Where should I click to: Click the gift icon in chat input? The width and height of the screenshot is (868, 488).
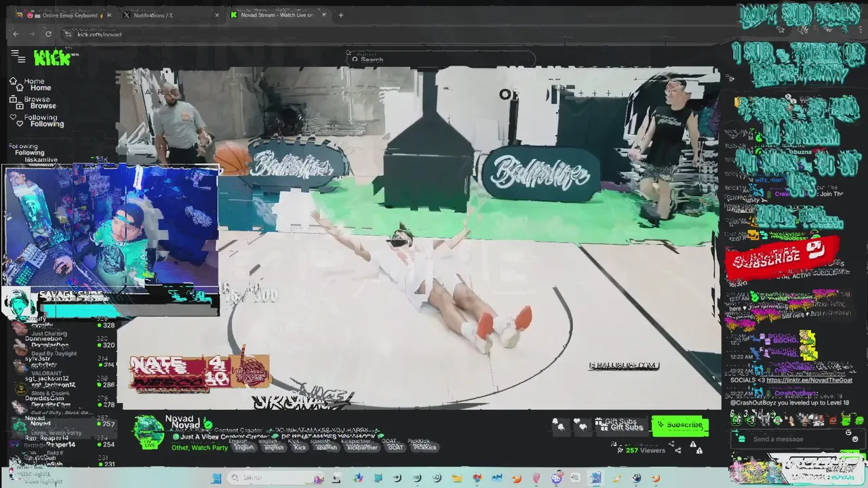[741, 439]
